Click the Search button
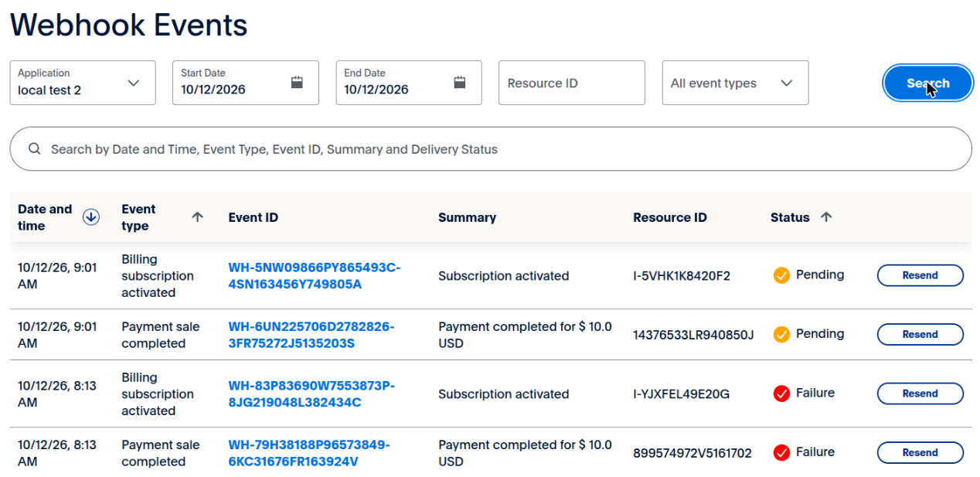 point(927,83)
